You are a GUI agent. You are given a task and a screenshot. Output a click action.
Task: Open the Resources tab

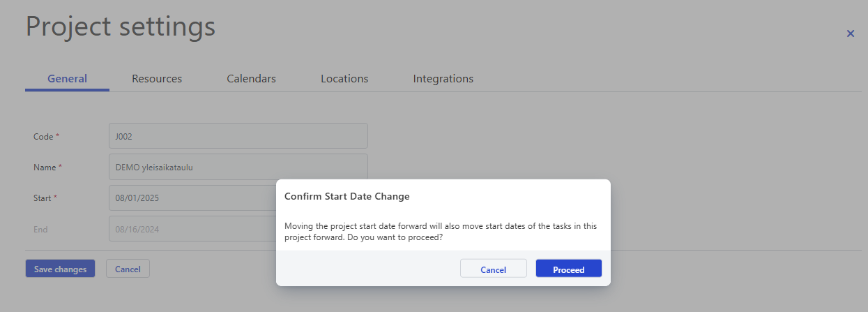157,79
